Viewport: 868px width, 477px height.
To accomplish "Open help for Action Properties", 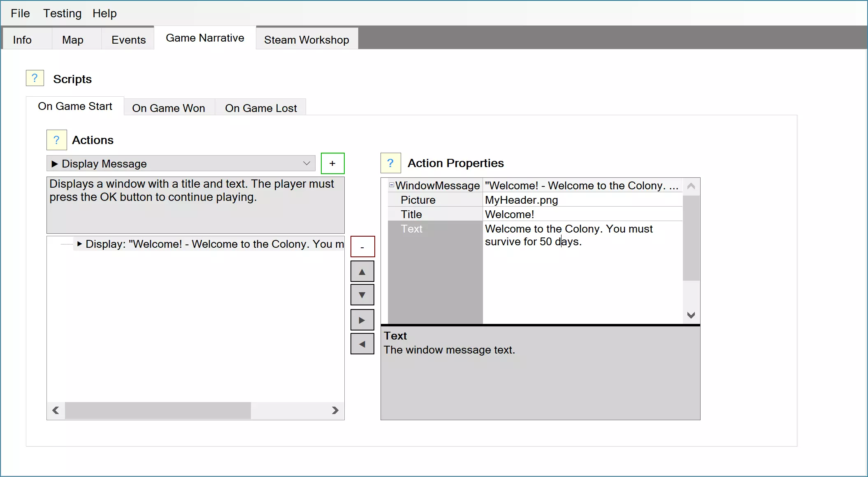I will pos(390,163).
